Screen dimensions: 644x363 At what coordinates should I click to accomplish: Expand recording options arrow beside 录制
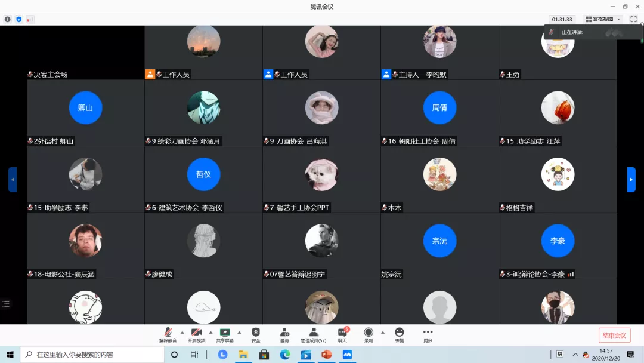tap(383, 333)
